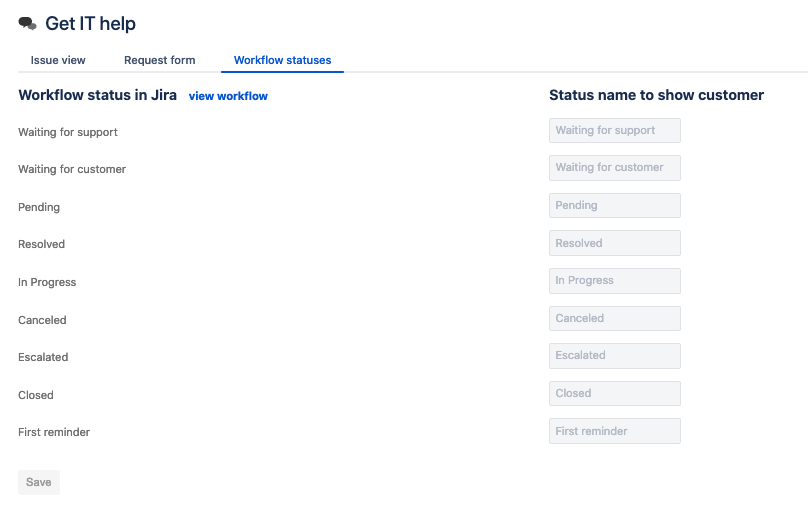Click the Closed Jira status label
Viewport: 808px width, 522px height.
[36, 395]
